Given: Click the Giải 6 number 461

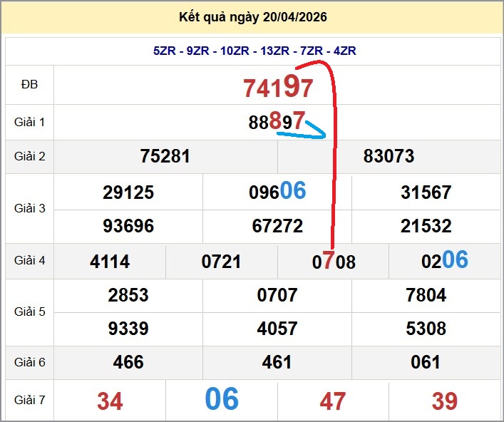Looking at the screenshot, I should (x=277, y=362).
